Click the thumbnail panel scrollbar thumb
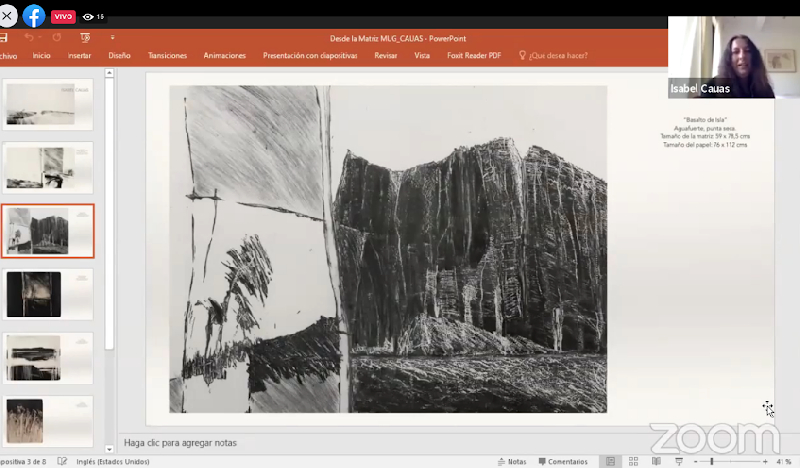The image size is (800, 468). 109,214
